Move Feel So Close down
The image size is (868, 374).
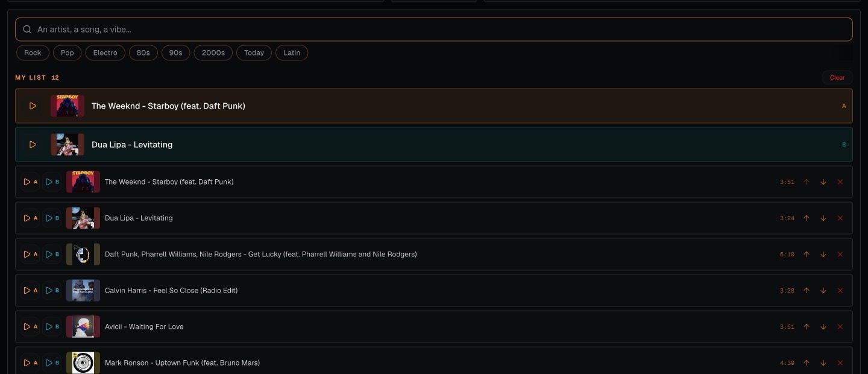823,291
